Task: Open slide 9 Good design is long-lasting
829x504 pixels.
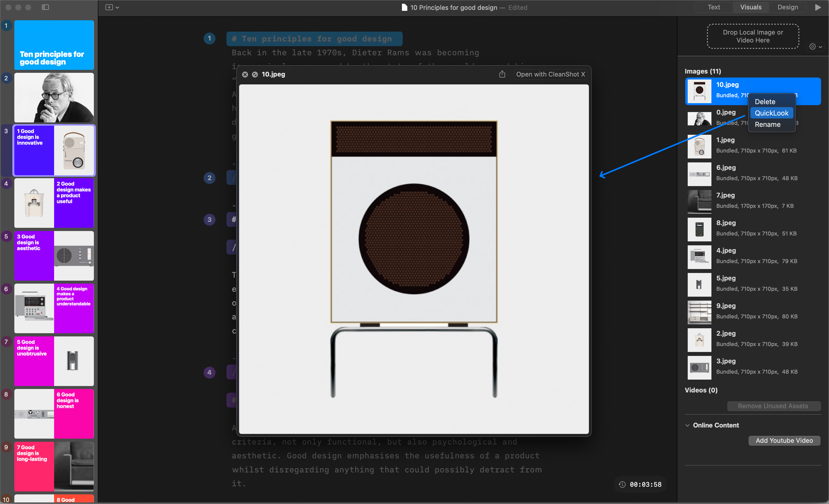Action: coord(54,466)
